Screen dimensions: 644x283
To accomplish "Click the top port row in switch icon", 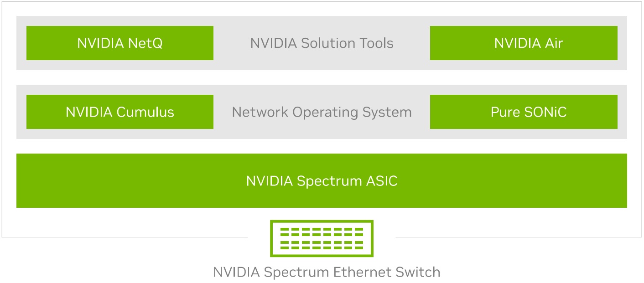I will pos(322,229).
